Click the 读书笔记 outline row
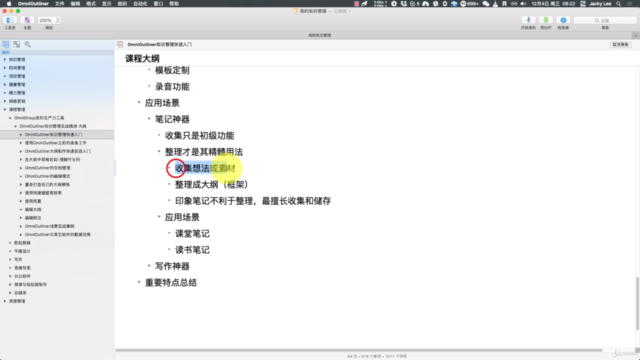 click(192, 250)
